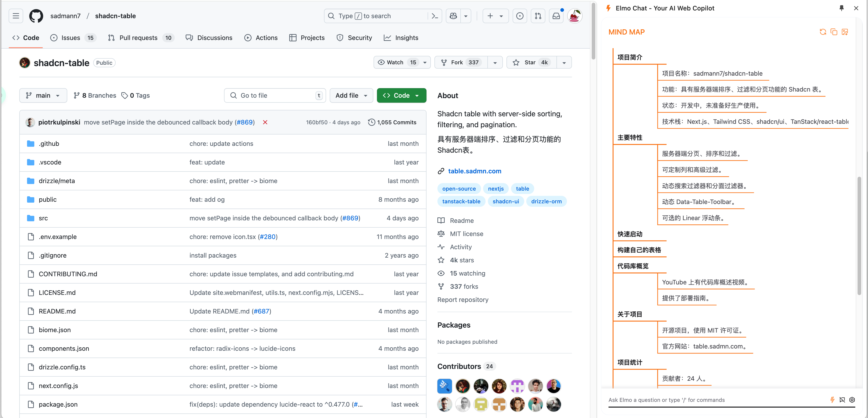This screenshot has height=418, width=868.
Task: Switch to the Security tab
Action: (x=354, y=38)
